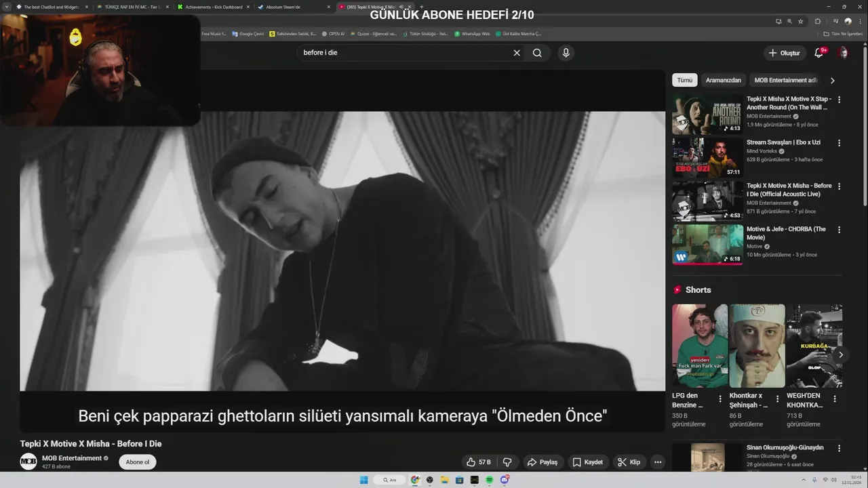Select the MOB Entertainment adlı filter chip
Image resolution: width=868 pixels, height=488 pixels.
[x=786, y=80]
